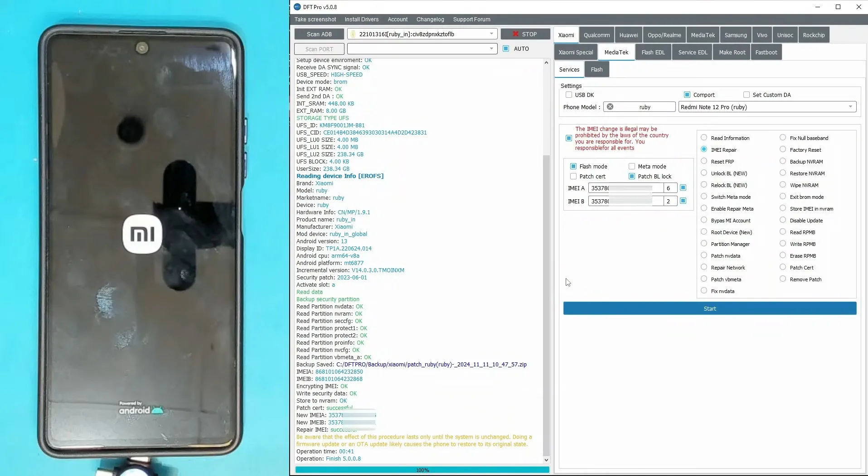The image size is (868, 476).
Task: Click the ruby Phone Model search field
Action: (x=640, y=107)
